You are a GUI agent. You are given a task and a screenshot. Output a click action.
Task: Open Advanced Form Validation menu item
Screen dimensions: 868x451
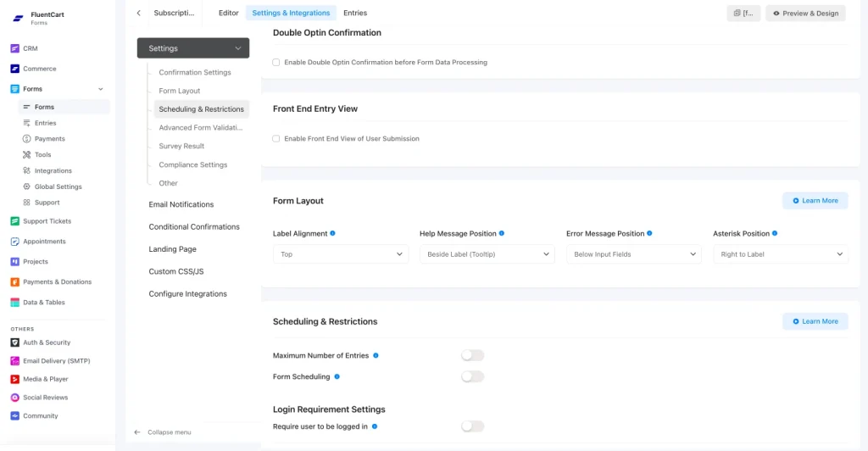[200, 128]
